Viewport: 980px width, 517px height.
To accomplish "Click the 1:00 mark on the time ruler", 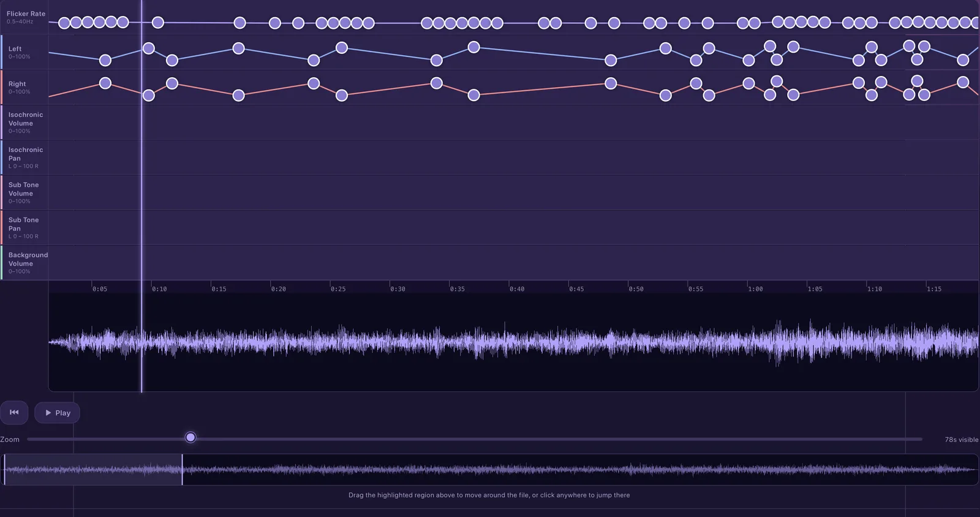I will [x=756, y=289].
